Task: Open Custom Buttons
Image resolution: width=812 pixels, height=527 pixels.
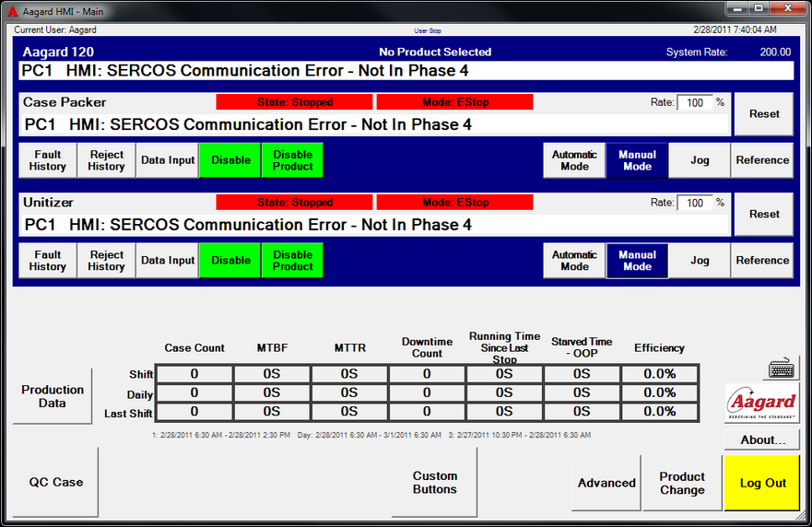Action: 434,482
